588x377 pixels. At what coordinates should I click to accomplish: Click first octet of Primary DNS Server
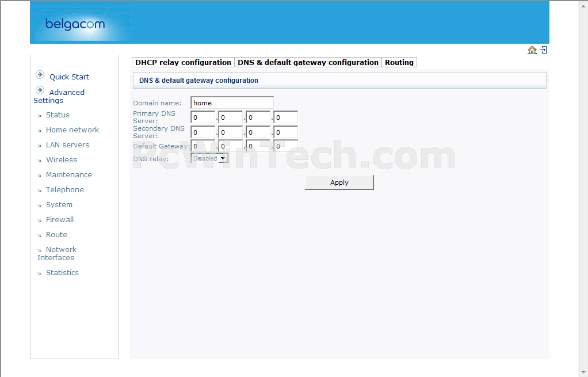[x=203, y=117]
